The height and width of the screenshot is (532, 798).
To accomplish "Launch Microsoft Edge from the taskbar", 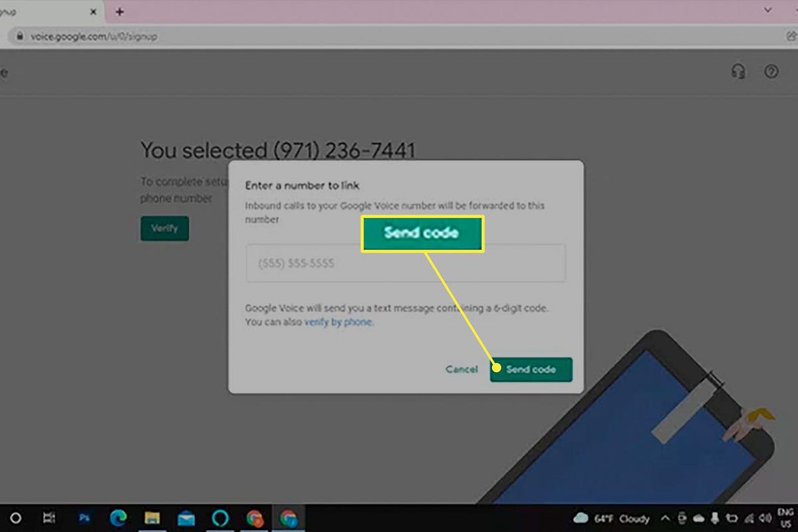I will tap(118, 517).
